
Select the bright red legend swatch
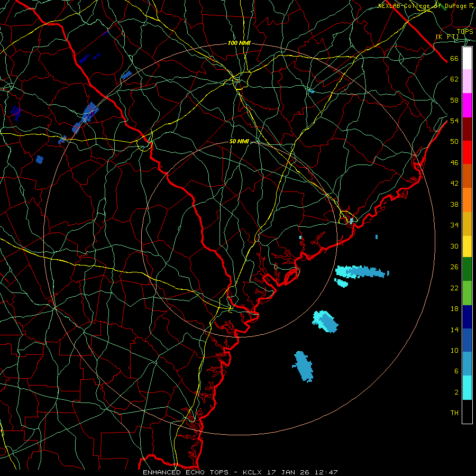click(467, 152)
